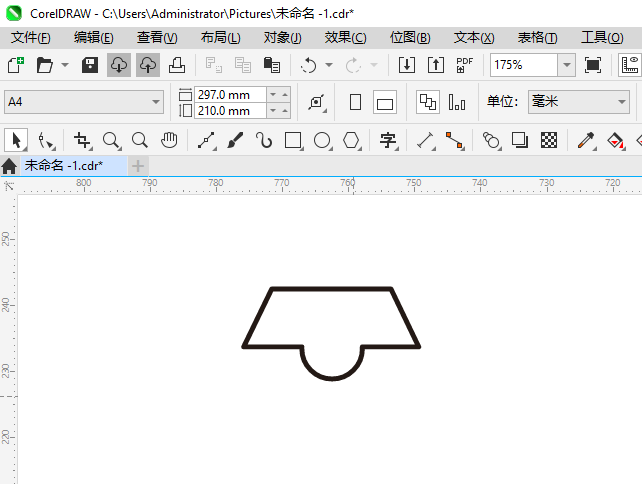Select the Crop tool
This screenshot has width=642, height=484.
(x=82, y=140)
